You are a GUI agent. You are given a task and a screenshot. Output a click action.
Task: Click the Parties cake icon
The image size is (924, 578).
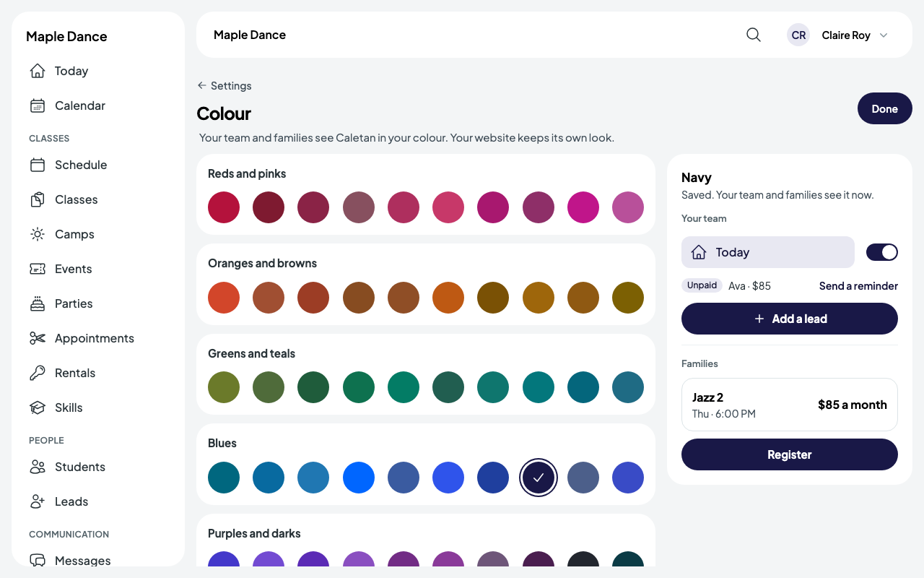pos(38,303)
